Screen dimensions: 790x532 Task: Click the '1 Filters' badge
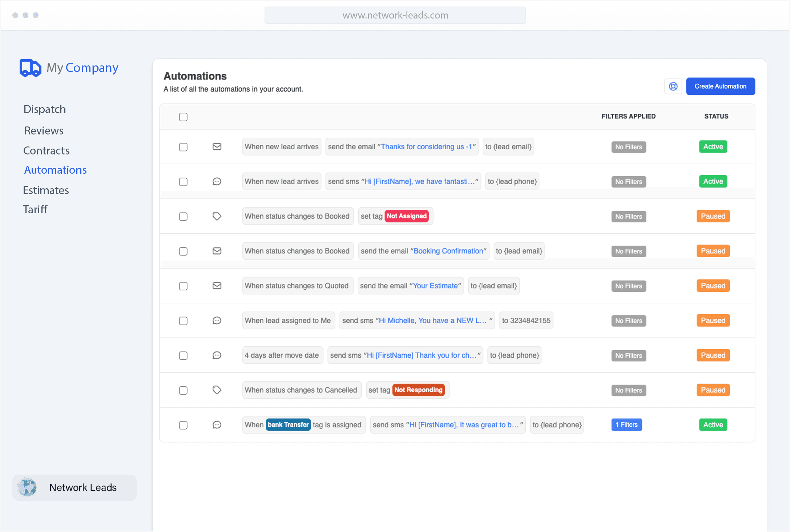626,425
